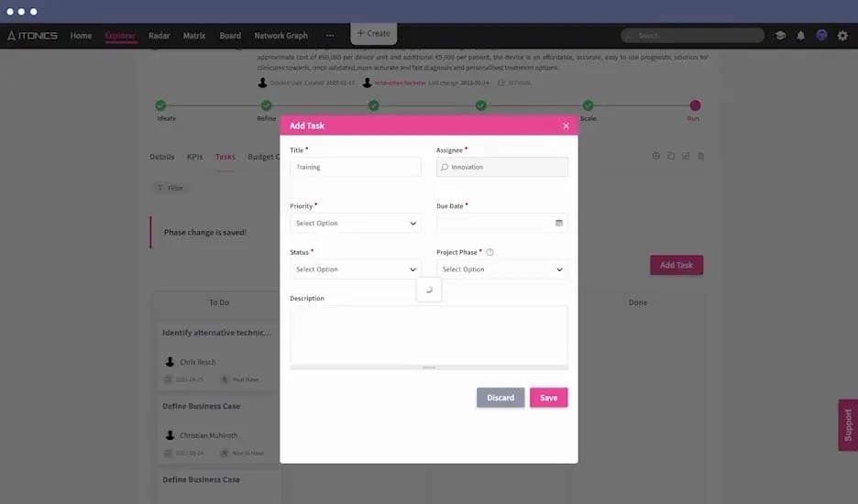Open the Radar view

click(x=159, y=36)
